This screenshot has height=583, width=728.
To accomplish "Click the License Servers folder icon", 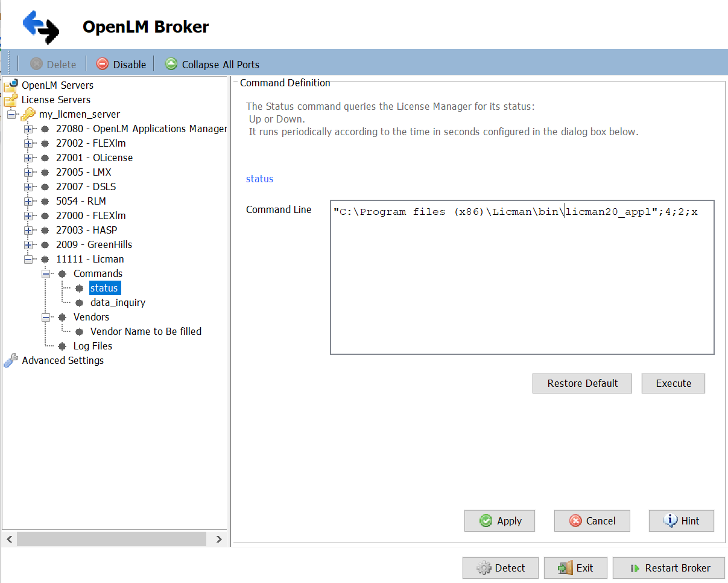I will (11, 100).
